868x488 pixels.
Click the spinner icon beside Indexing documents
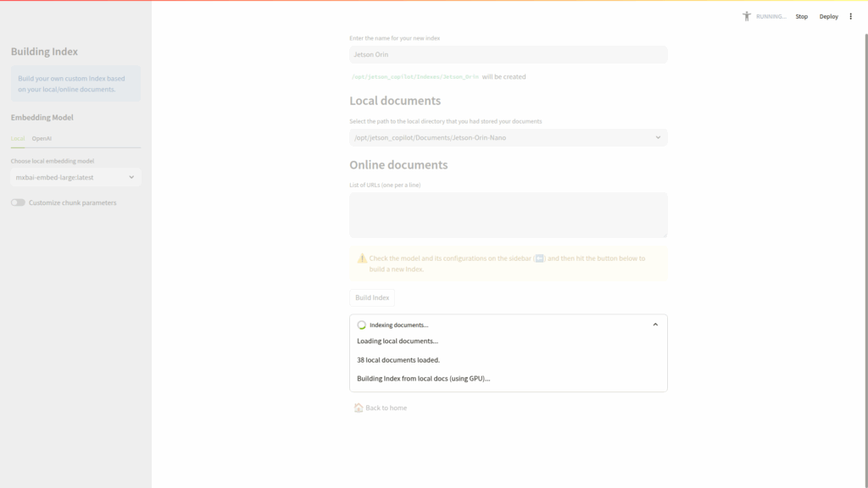pos(362,324)
